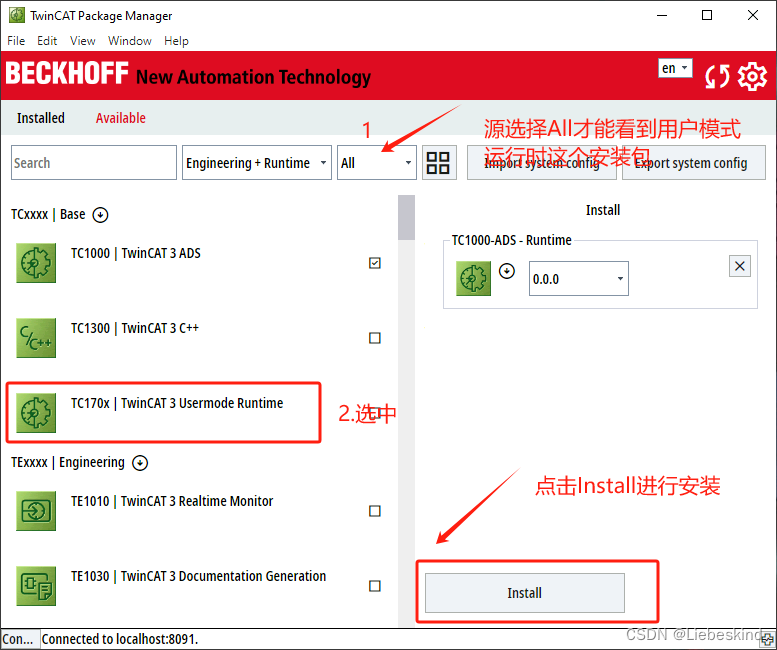Click the Install button
Viewport: 777px width, 650px height.
(x=525, y=593)
